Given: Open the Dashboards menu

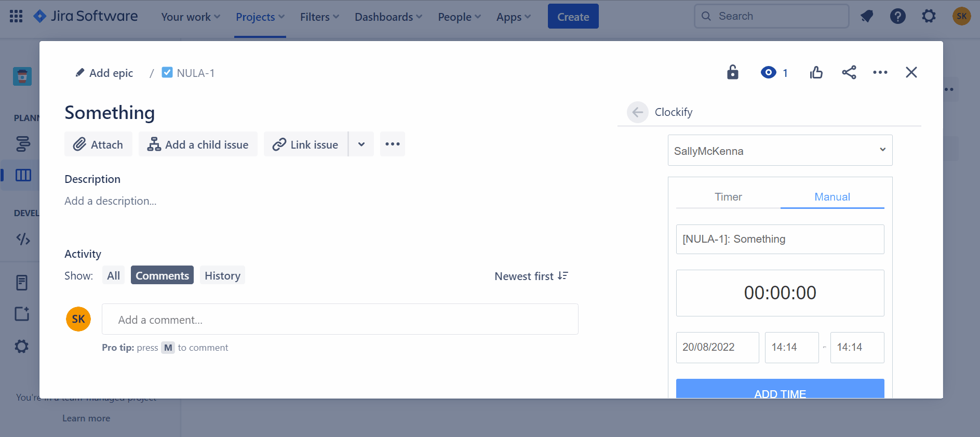Looking at the screenshot, I should [x=388, y=17].
